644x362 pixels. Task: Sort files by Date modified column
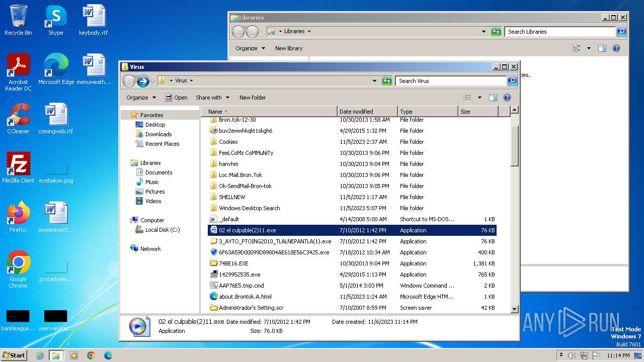pos(367,111)
